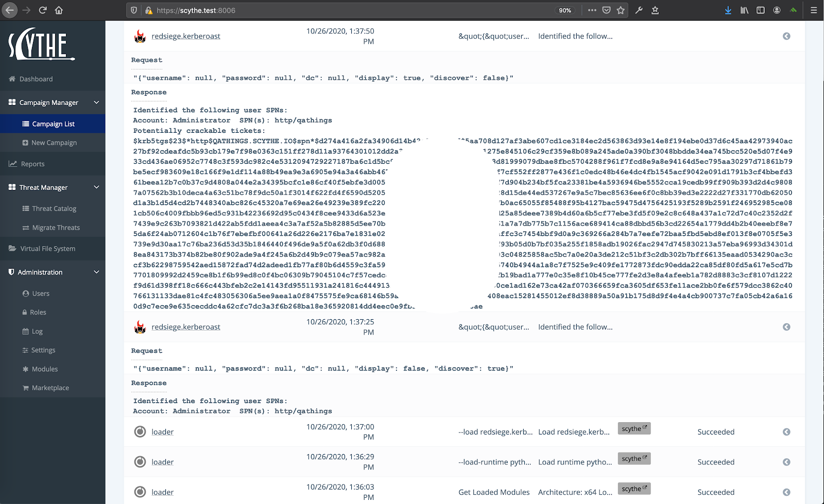Click loader module icon at 1:36:29 PM
Image resolution: width=824 pixels, height=504 pixels.
coord(140,462)
